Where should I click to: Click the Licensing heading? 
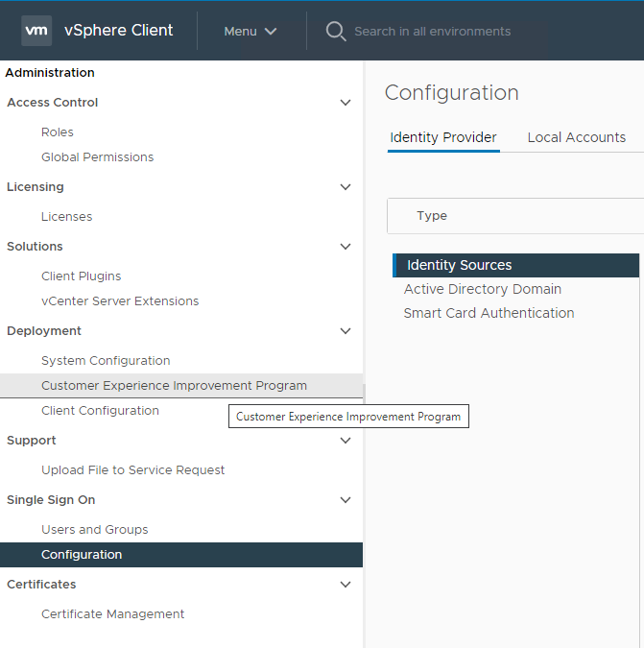pos(36,187)
